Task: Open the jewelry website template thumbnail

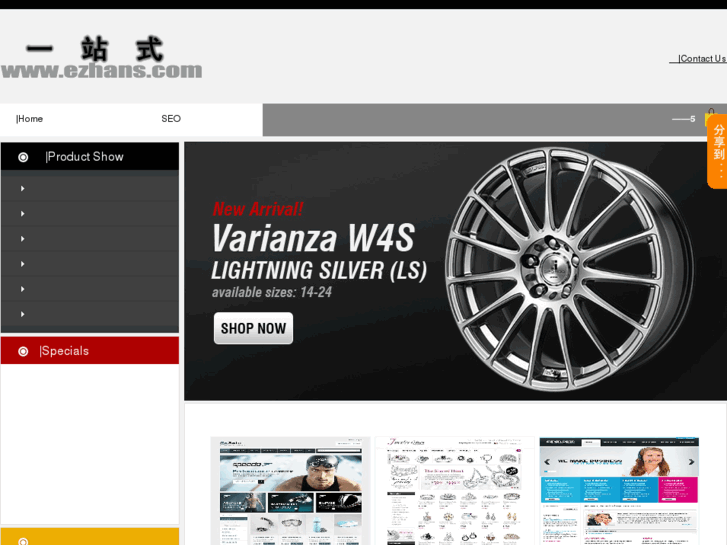Action: click(455, 491)
